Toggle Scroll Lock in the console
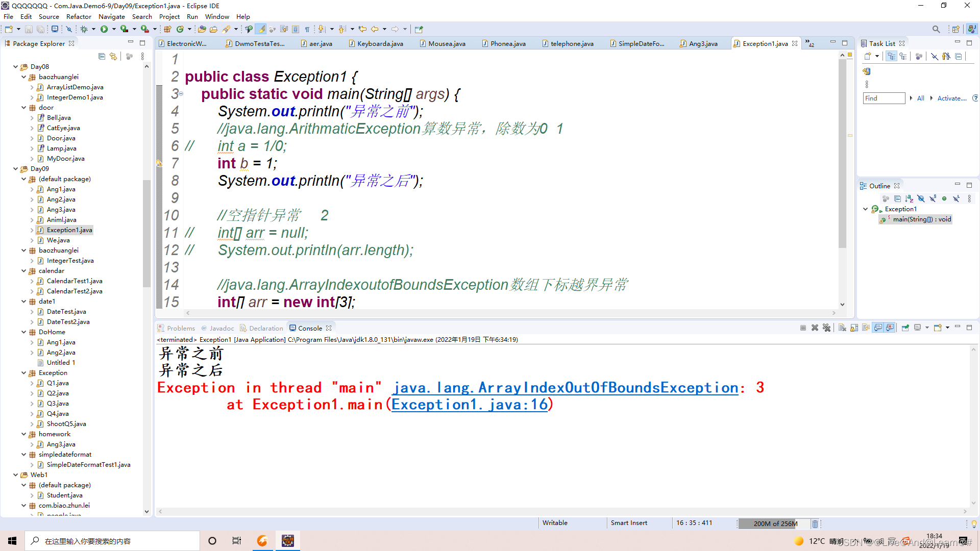This screenshot has width=980, height=551. pyautogui.click(x=854, y=328)
